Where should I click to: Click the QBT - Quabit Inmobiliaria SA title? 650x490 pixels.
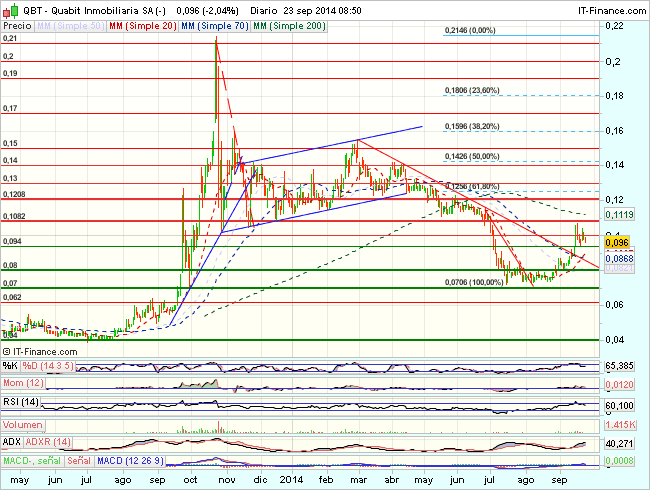pos(94,11)
